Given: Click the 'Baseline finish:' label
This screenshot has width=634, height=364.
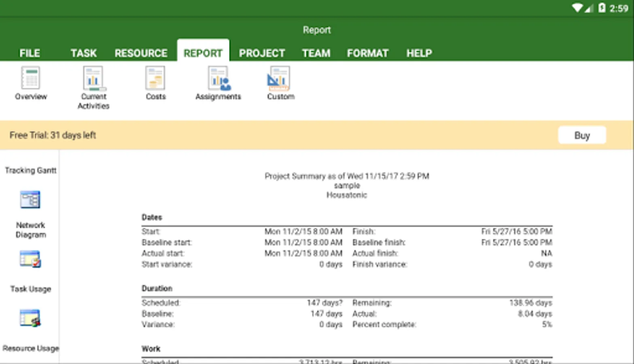Looking at the screenshot, I should pos(379,242).
